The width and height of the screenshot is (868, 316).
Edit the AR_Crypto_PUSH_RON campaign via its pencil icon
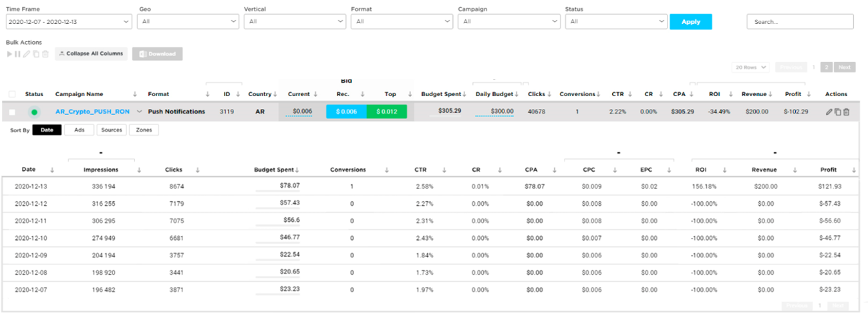point(829,112)
